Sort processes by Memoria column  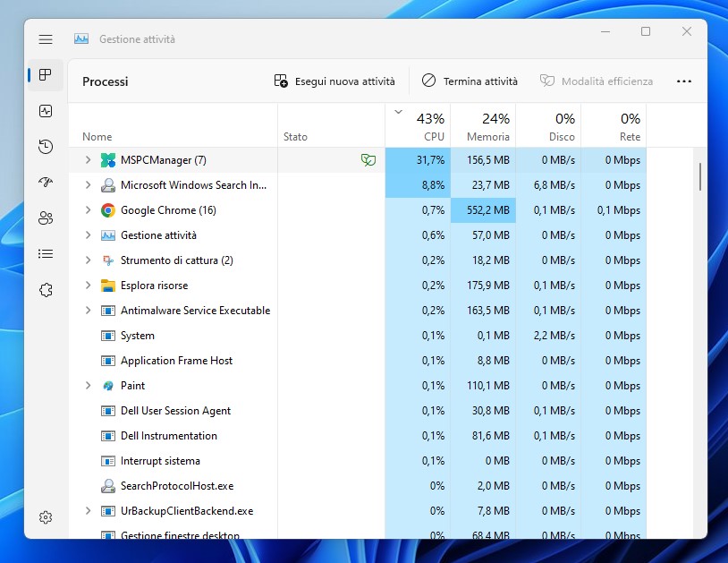pos(483,125)
